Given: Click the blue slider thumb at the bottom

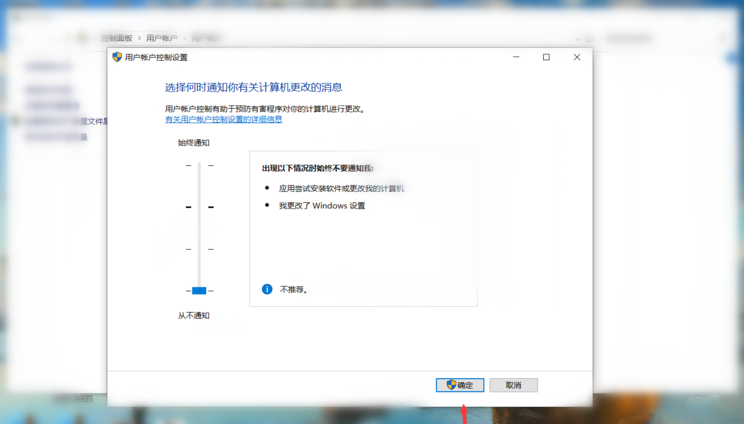Looking at the screenshot, I should click(199, 291).
